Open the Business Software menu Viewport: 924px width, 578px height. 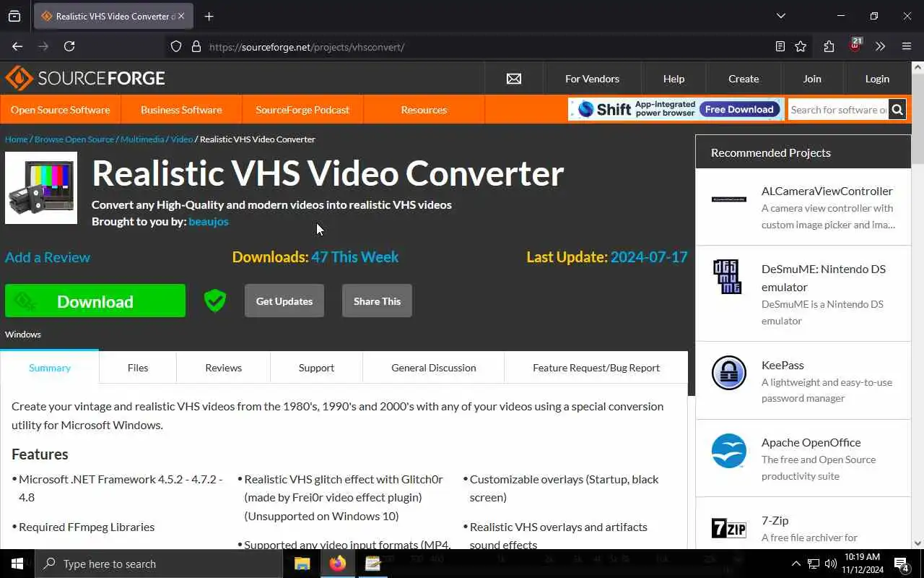point(181,110)
